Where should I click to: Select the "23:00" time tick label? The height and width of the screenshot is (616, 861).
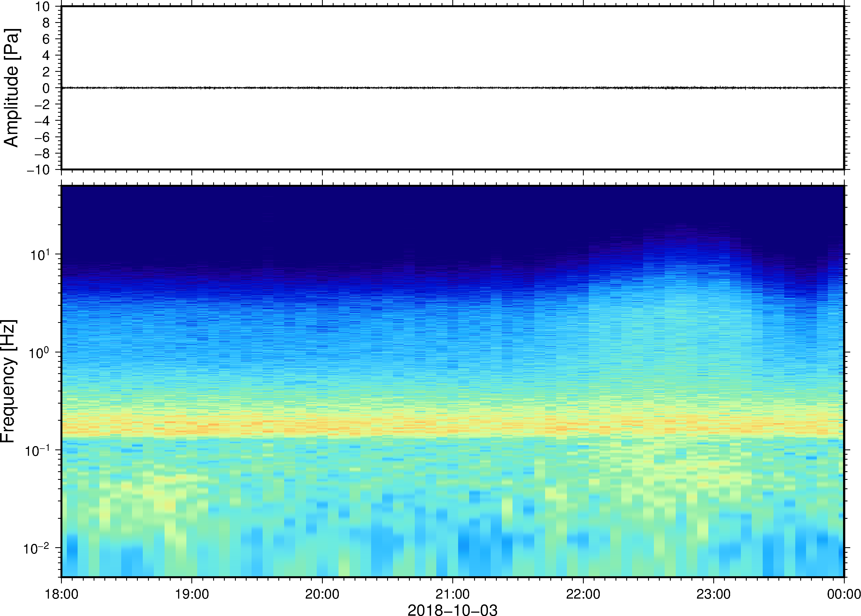tap(714, 594)
